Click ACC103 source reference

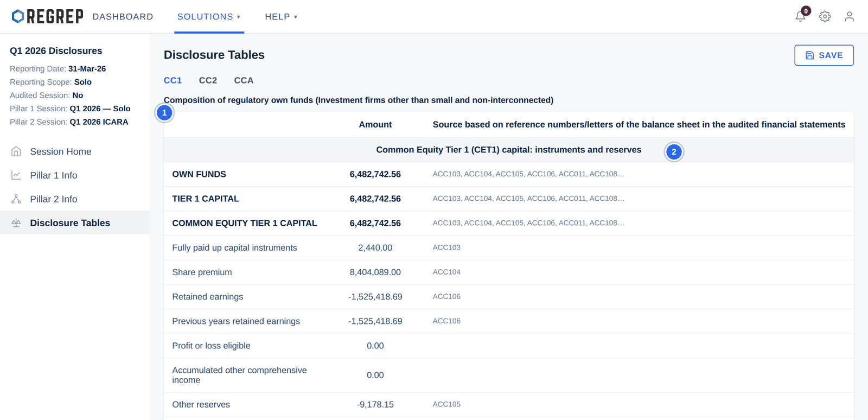coord(446,247)
